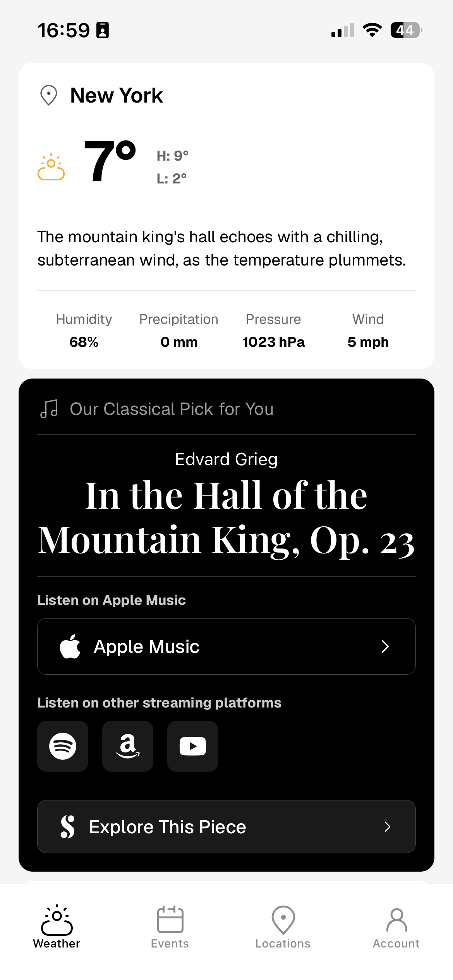The width and height of the screenshot is (453, 980).
Task: Tap the music note icon
Action: click(x=49, y=409)
